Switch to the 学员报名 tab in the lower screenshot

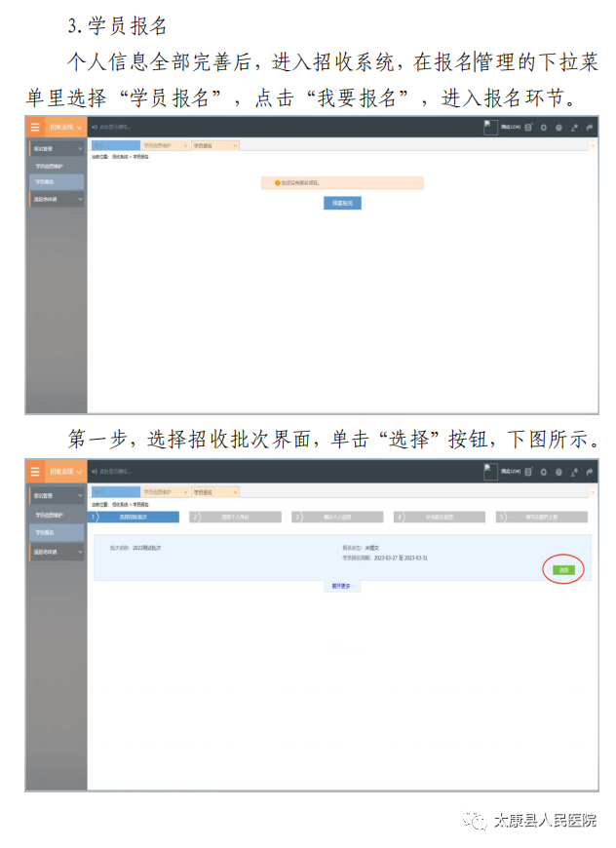click(x=203, y=492)
